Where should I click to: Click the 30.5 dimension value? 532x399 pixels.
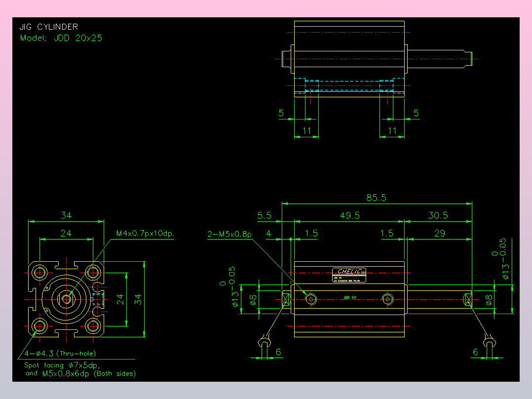point(438,215)
